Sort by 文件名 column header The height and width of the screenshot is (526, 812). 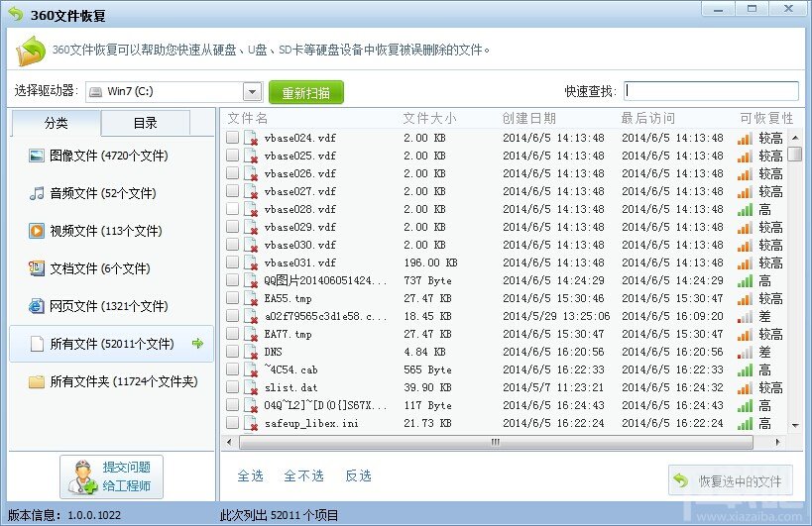tap(248, 119)
